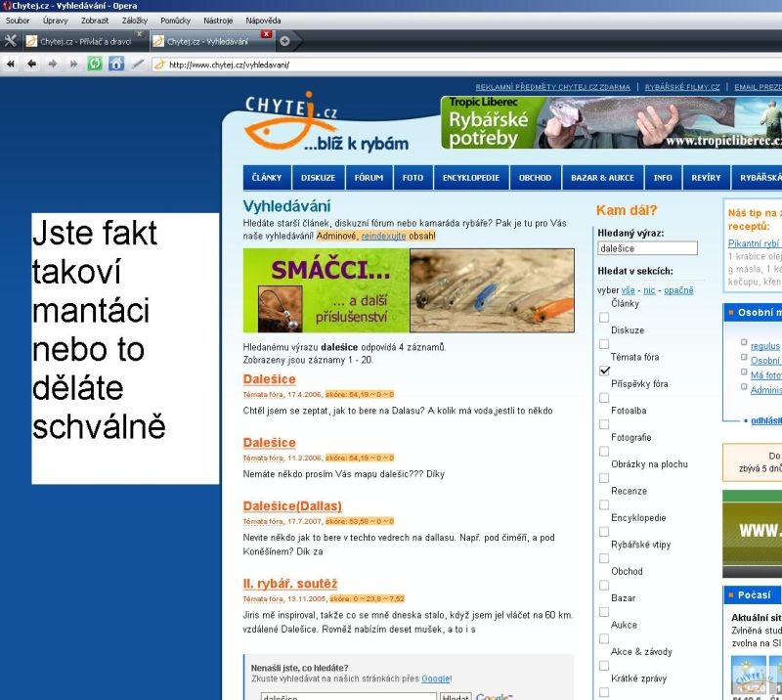782x700 pixels.
Task: Open the INFO navigation section
Action: click(x=663, y=178)
